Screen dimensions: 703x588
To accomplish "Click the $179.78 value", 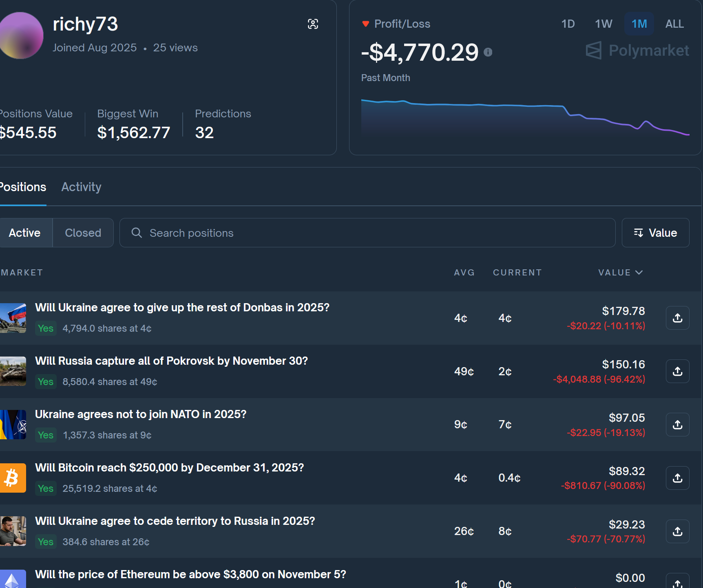I will [623, 311].
